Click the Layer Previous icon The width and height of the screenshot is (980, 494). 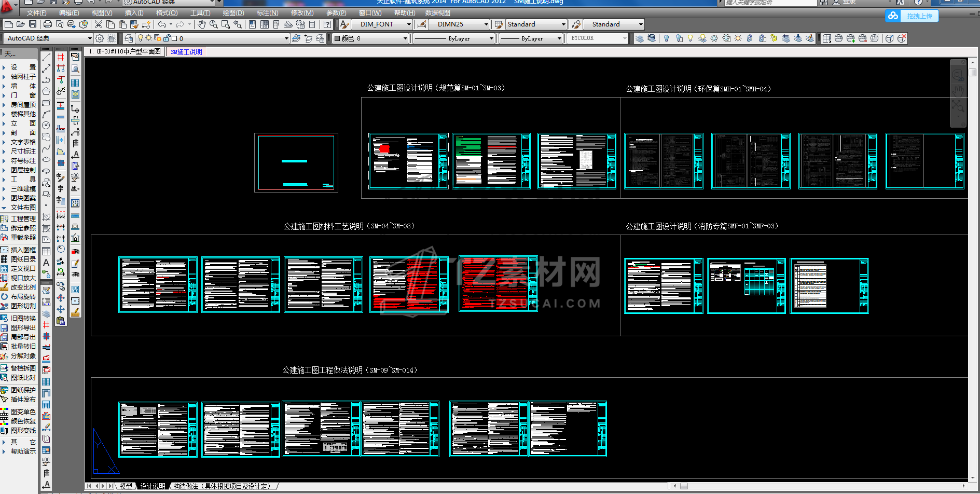[x=308, y=38]
